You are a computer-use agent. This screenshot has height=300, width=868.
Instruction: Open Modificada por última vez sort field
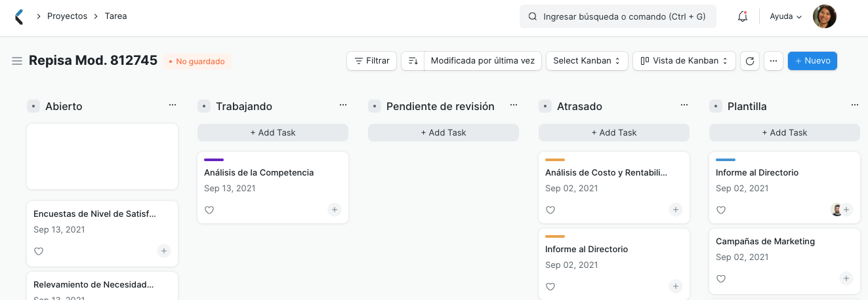click(x=483, y=61)
